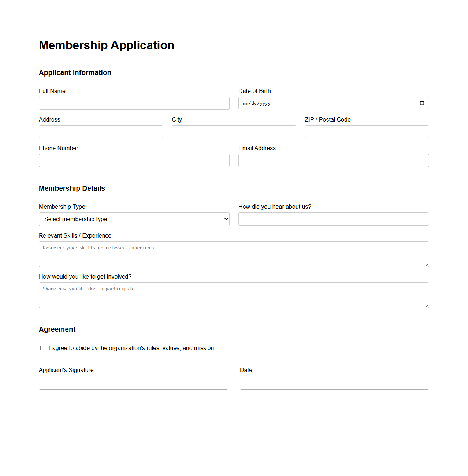Select the 'get involved' text area
Image resolution: width=468 pixels, height=476 pixels.
pyautogui.click(x=234, y=295)
